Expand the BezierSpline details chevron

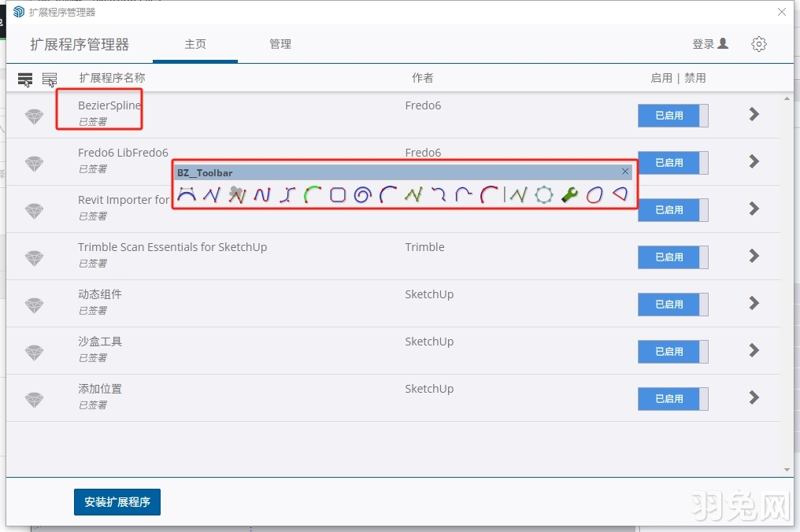point(754,115)
